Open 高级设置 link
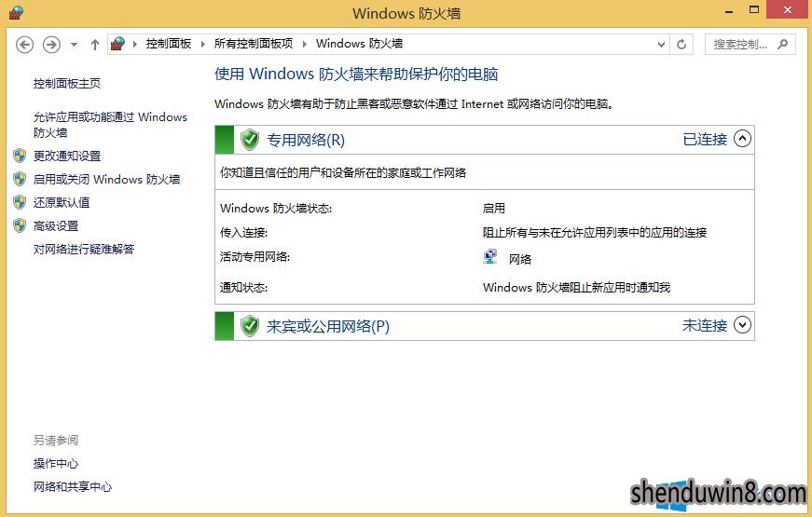 point(56,225)
